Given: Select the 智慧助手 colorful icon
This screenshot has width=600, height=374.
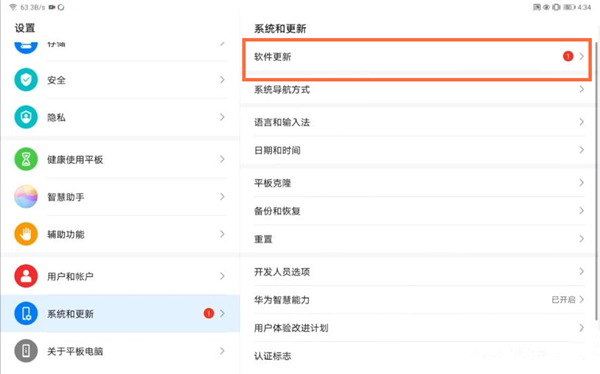Looking at the screenshot, I should pos(26,197).
